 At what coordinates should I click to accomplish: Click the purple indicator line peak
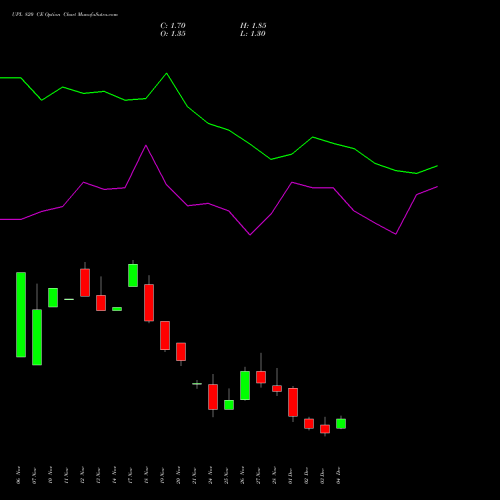146,146
